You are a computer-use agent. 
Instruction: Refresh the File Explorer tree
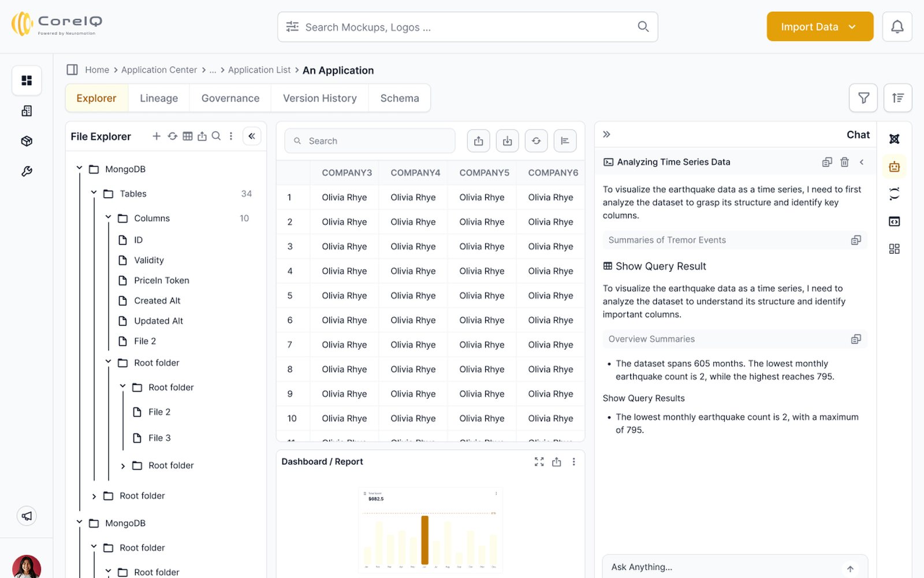click(x=172, y=136)
